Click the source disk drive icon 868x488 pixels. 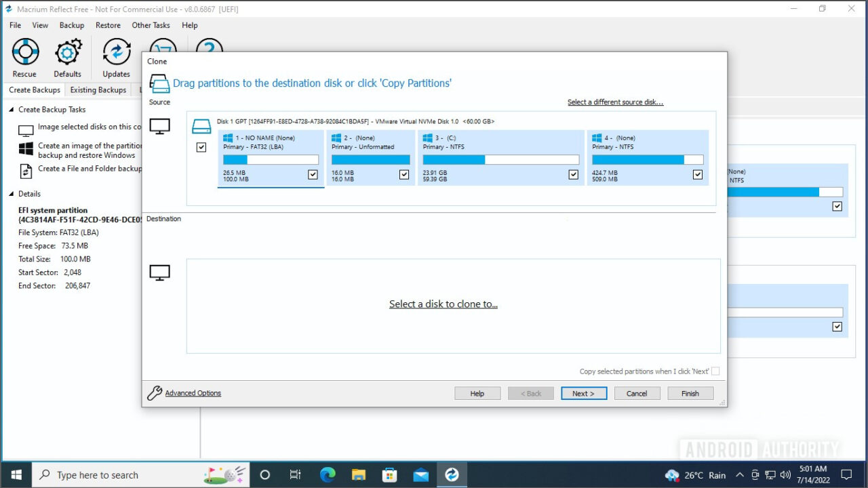pos(201,127)
